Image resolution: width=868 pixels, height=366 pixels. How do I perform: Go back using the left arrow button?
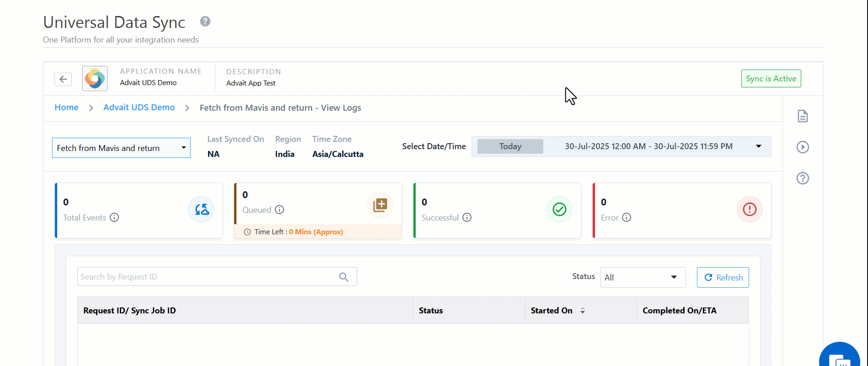click(63, 79)
